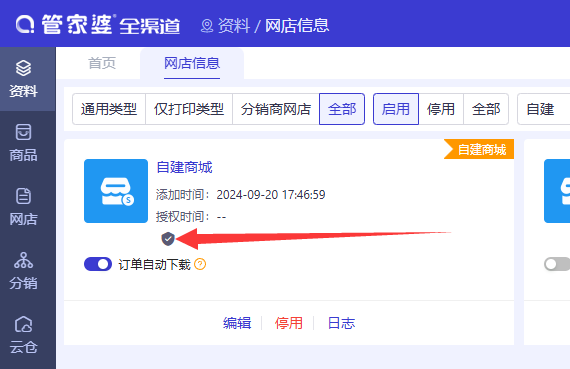Click the 管家婆 logo icon
This screenshot has height=369, width=570.
(x=25, y=25)
